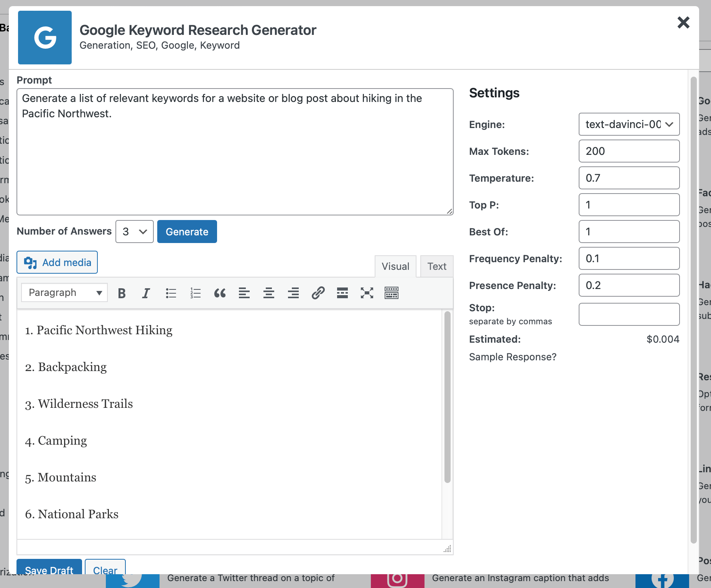Insert Read More tag

tap(342, 293)
